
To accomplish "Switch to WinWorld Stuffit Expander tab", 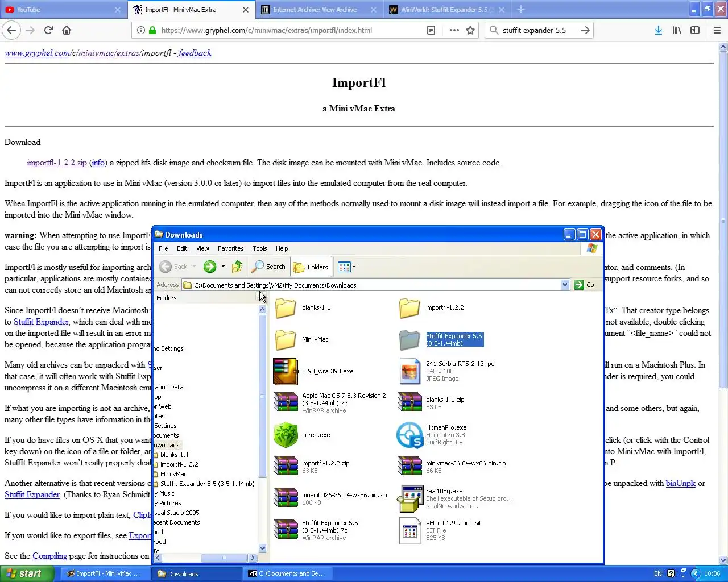I will 446,9.
